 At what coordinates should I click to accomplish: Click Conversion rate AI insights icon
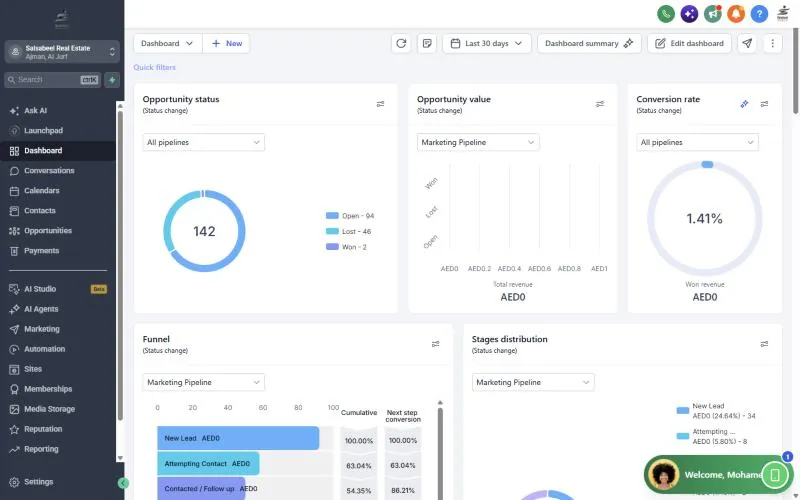(x=744, y=104)
